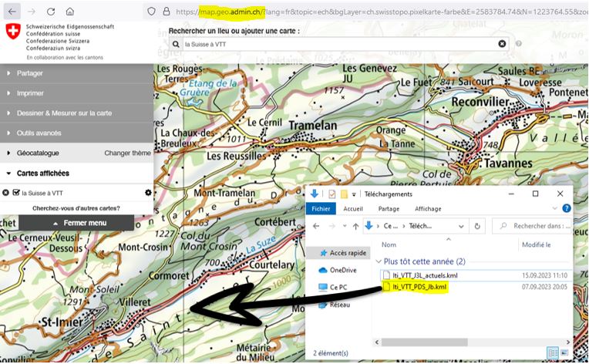Image resolution: width=589 pixels, height=364 pixels.
Task: Expand the Imprimer section
Action: 76,93
